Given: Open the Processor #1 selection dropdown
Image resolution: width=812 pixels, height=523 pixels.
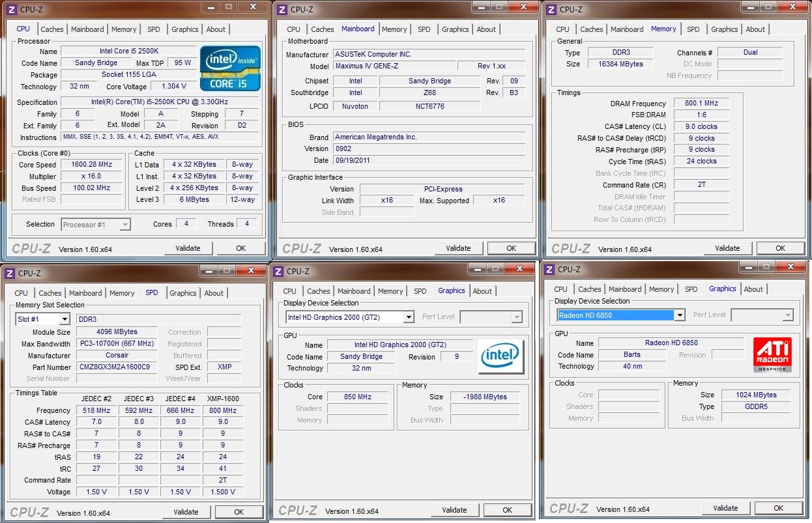Looking at the screenshot, I should pos(125,225).
